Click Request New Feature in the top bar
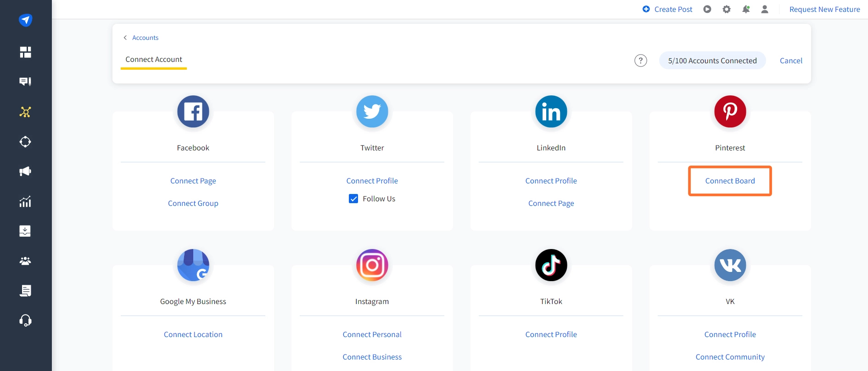 tap(824, 9)
